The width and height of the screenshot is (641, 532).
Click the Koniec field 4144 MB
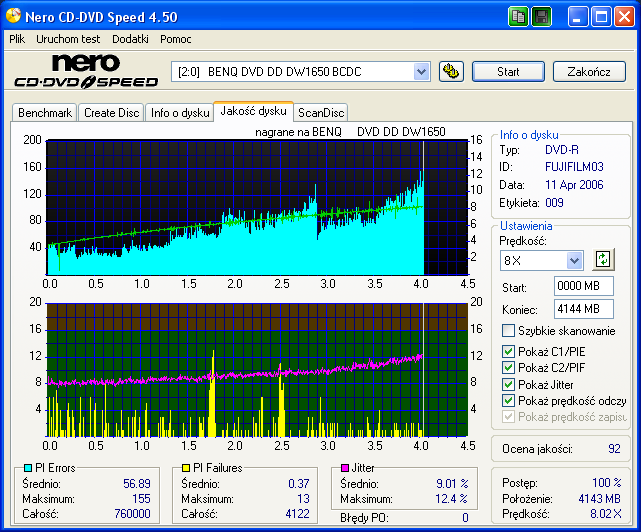pyautogui.click(x=584, y=309)
